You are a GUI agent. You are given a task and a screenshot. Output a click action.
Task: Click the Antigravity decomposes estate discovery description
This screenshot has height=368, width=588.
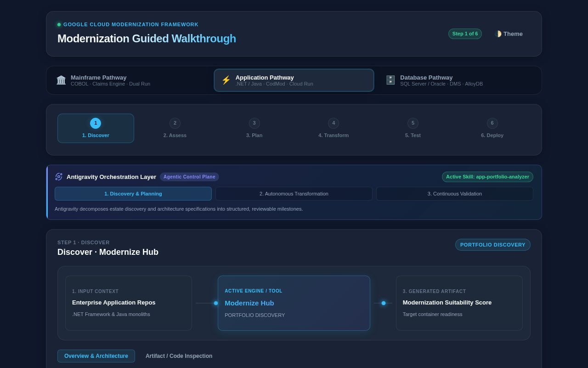[179, 209]
